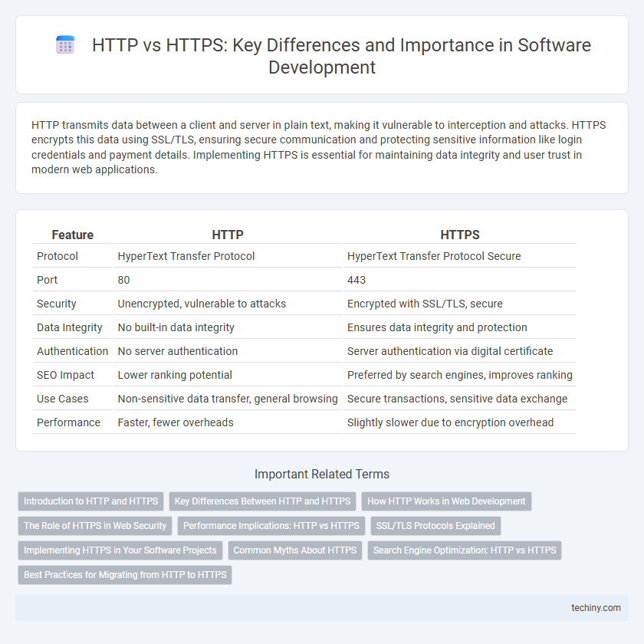644x644 pixels.
Task: Click No built-in data integrity cell
Action: pos(228,328)
